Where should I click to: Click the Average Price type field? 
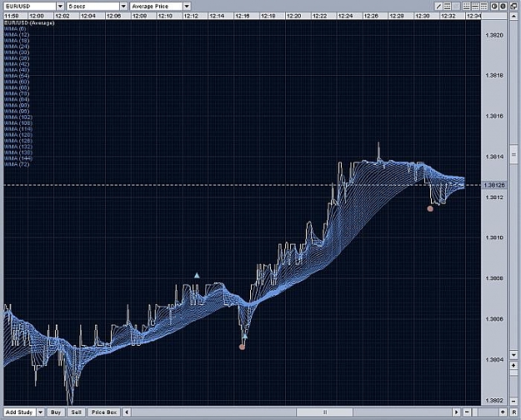pyautogui.click(x=156, y=7)
